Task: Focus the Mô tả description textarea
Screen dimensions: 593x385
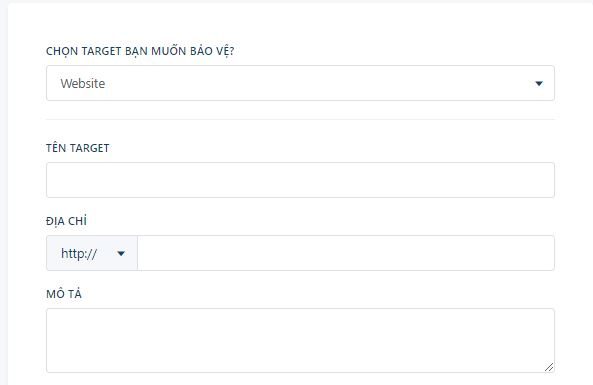Action: 300,340
